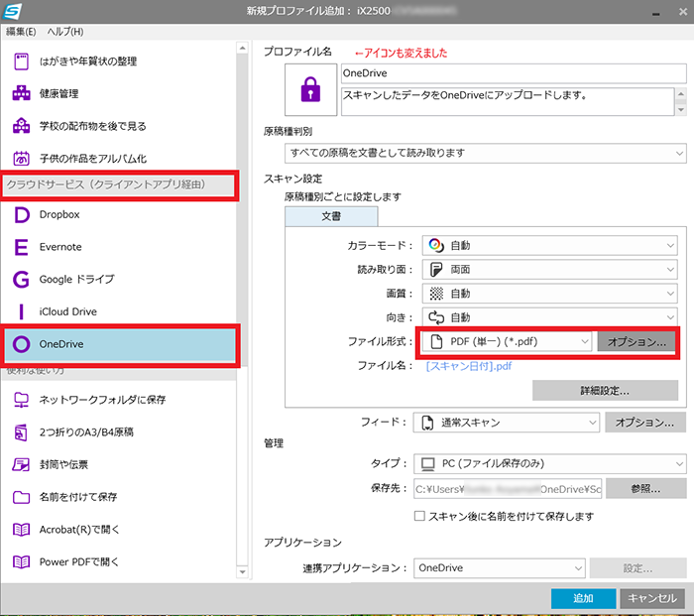Screen dimensions: 694x616
Task: Click the キャンセル button
Action: click(x=652, y=598)
